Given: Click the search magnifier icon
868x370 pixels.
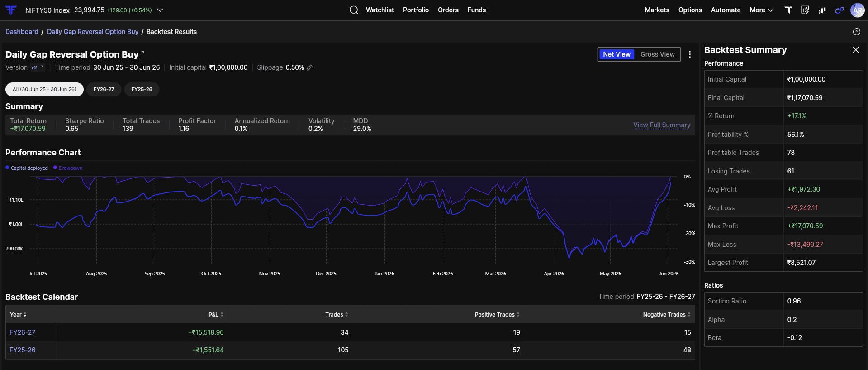Looking at the screenshot, I should [354, 10].
